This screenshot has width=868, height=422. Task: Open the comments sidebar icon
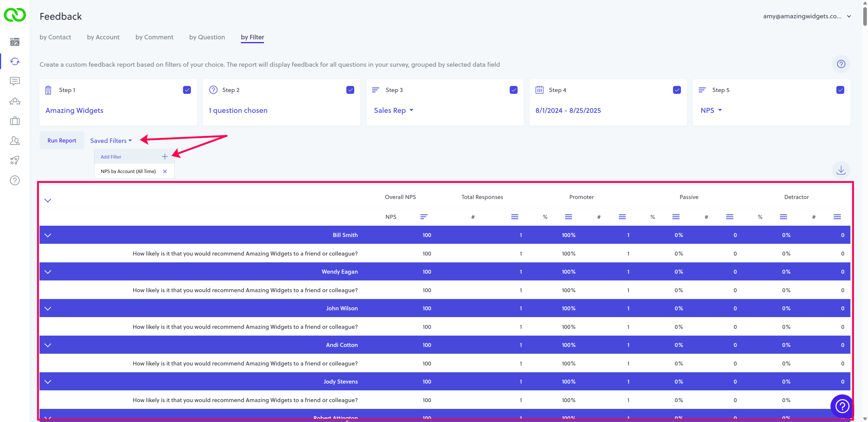pos(15,81)
